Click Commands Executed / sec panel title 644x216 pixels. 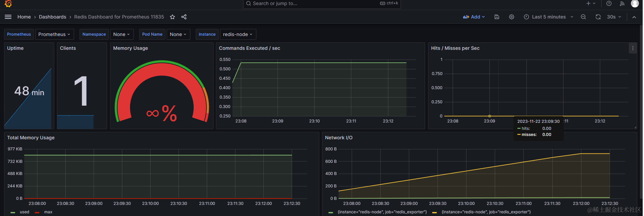pos(250,48)
